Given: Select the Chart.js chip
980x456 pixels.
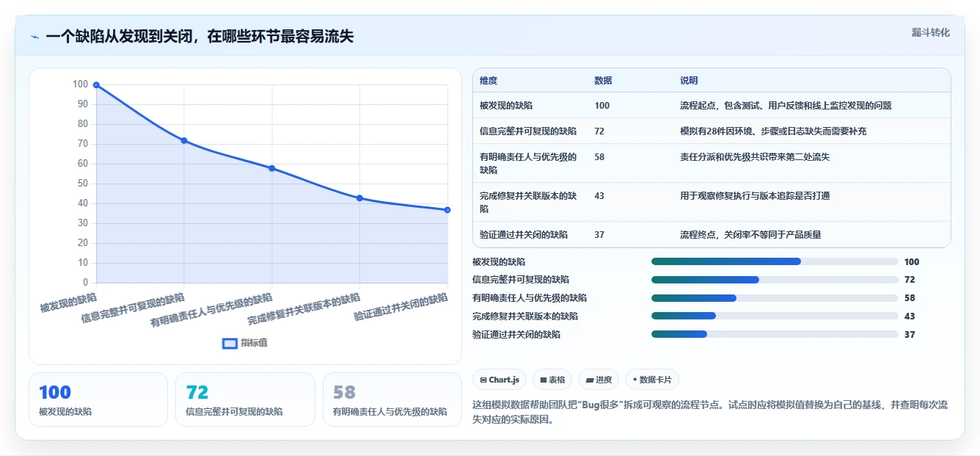Looking at the screenshot, I should 500,380.
